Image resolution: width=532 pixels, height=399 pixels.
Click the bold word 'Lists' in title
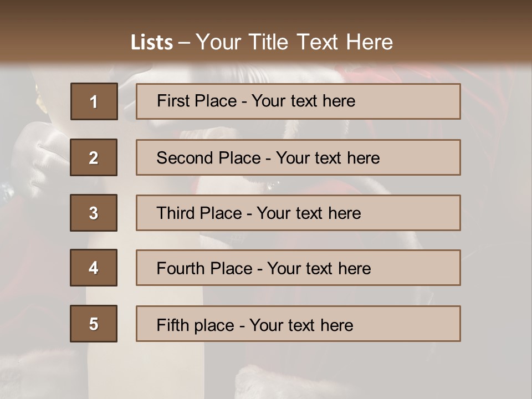coord(152,43)
